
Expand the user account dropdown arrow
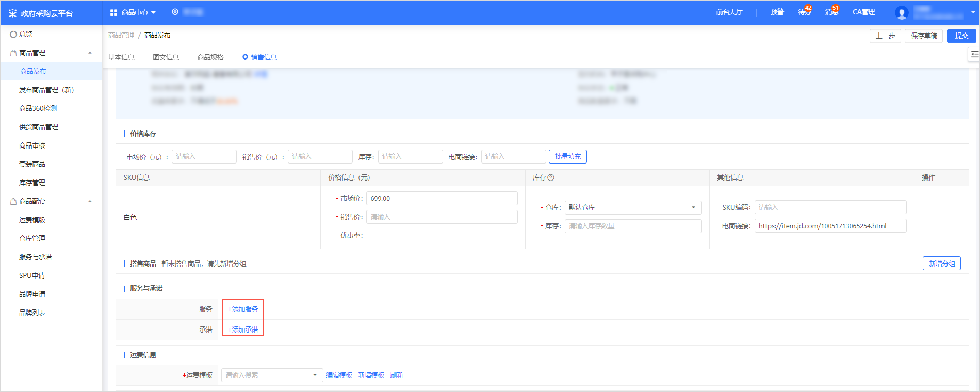973,12
